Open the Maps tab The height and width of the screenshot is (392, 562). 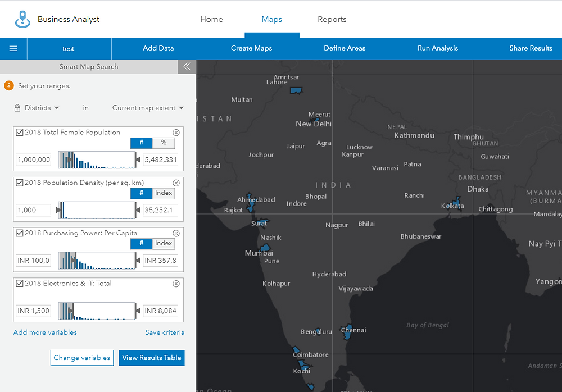pyautogui.click(x=271, y=19)
